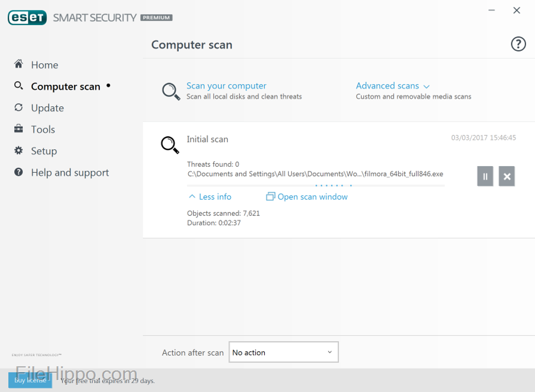Click the Scan your computer link

point(226,86)
